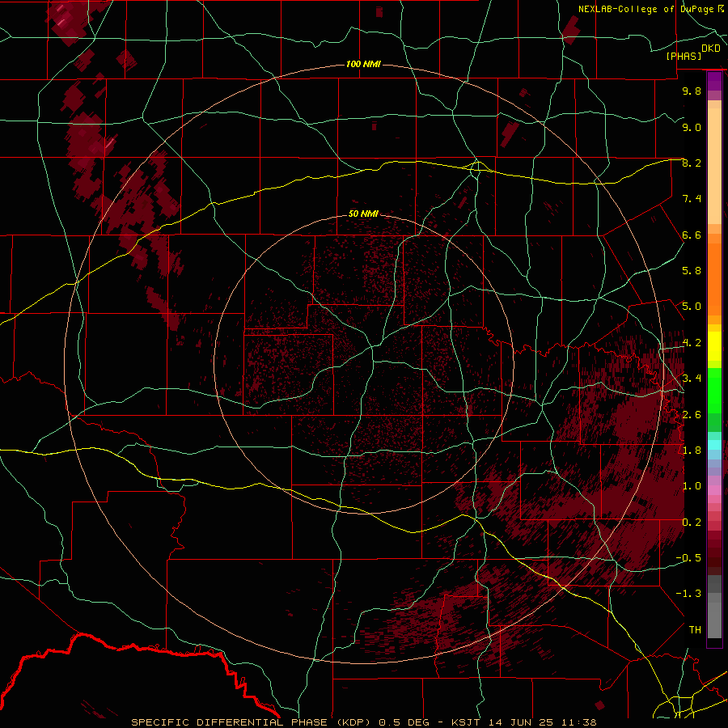This screenshot has height=728, width=728.
Task: Click the 5.0 legend value
Action: coord(692,307)
